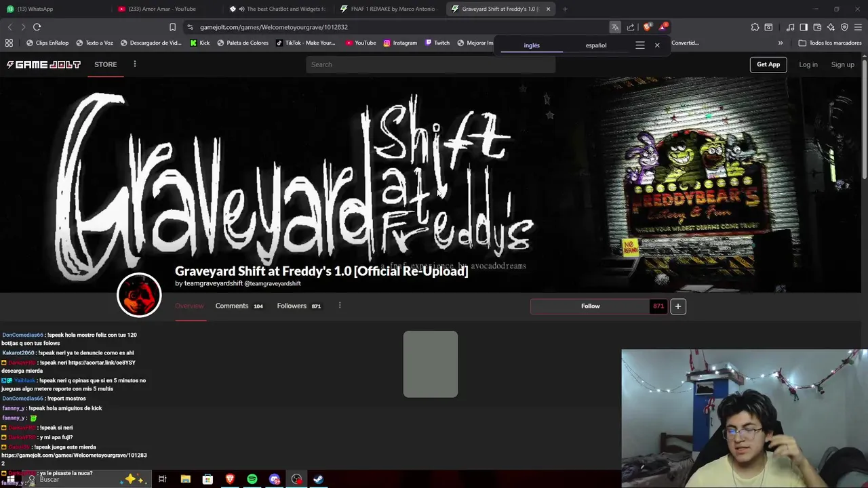Open Spotify from the taskbar
The width and height of the screenshot is (868, 488).
252,479
